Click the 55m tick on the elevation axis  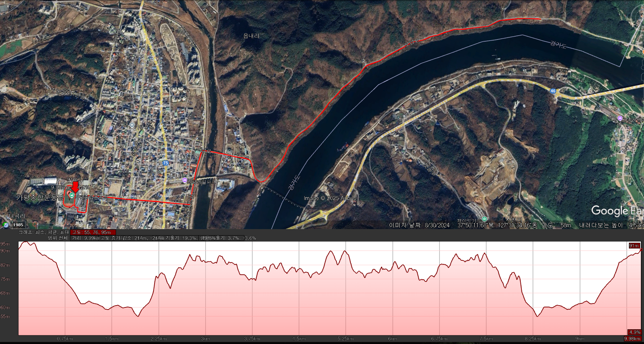[5, 316]
